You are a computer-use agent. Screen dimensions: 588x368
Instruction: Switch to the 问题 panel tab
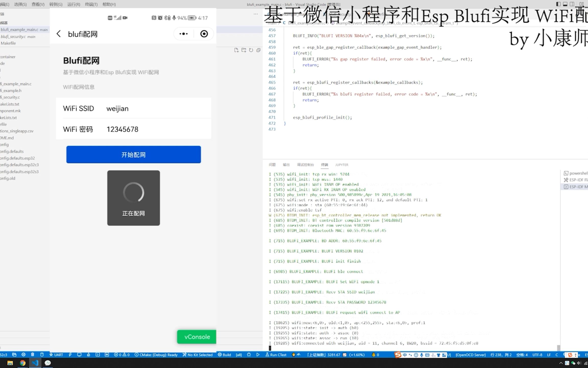click(272, 165)
